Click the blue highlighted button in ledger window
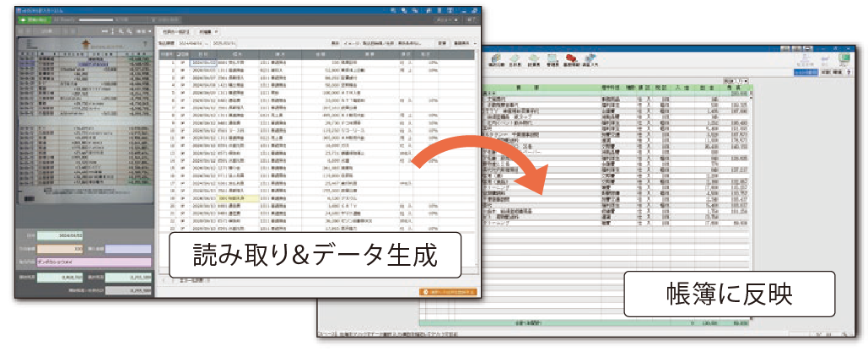The height and width of the screenshot is (351, 868). pyautogui.click(x=806, y=72)
